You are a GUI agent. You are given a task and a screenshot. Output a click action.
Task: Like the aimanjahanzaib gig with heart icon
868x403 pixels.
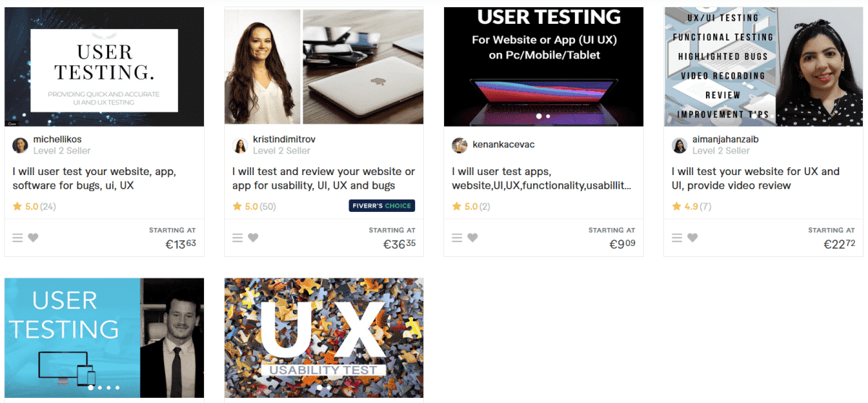click(x=692, y=237)
